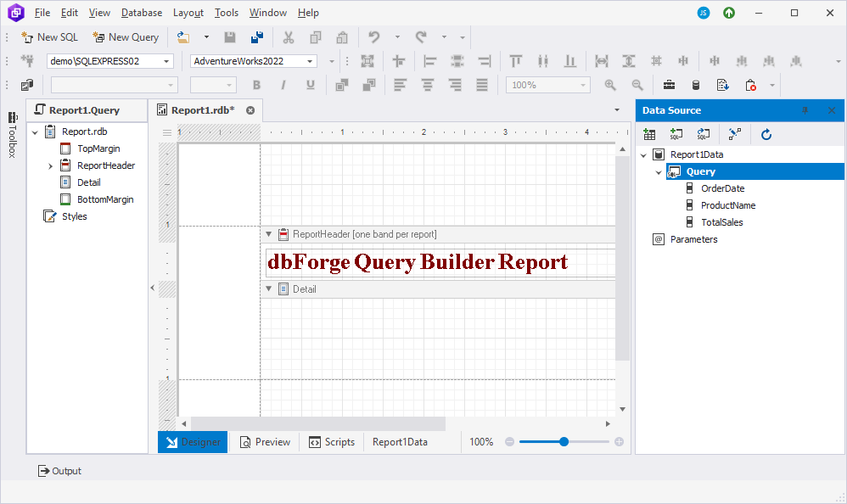Open the Database menu
Viewport: 847px width, 504px height.
pos(142,13)
